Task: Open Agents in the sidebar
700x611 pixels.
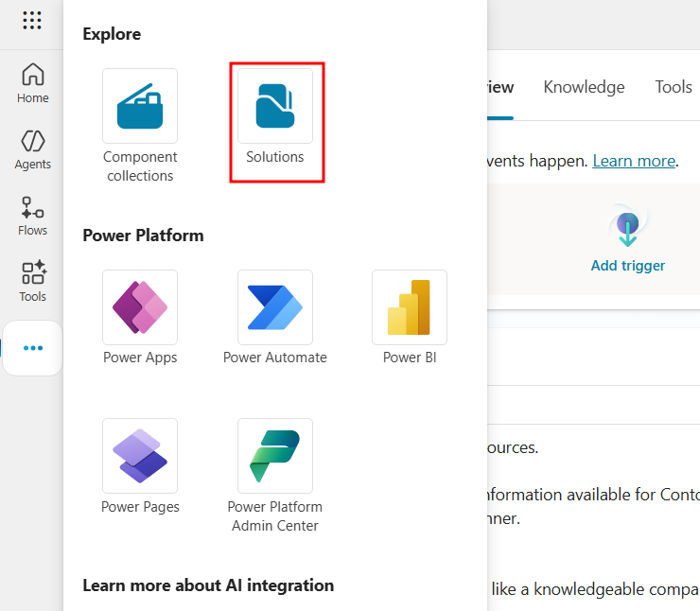Action: [x=32, y=150]
